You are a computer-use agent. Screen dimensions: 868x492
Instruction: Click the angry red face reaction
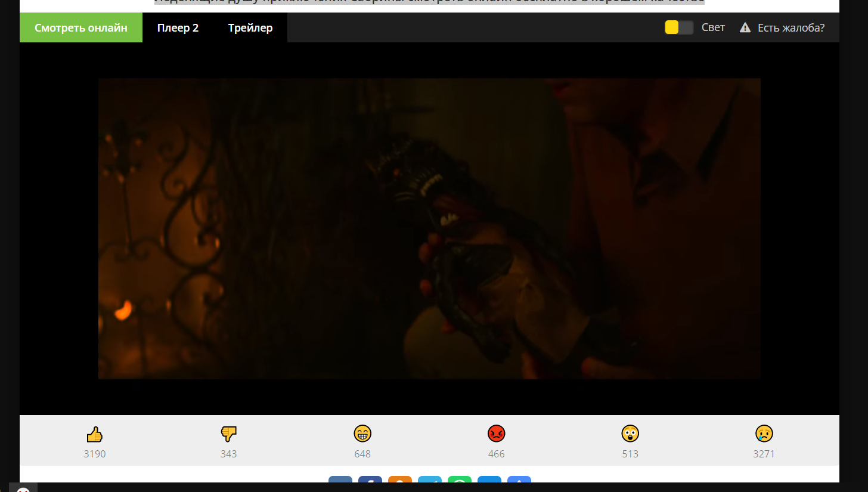(496, 433)
